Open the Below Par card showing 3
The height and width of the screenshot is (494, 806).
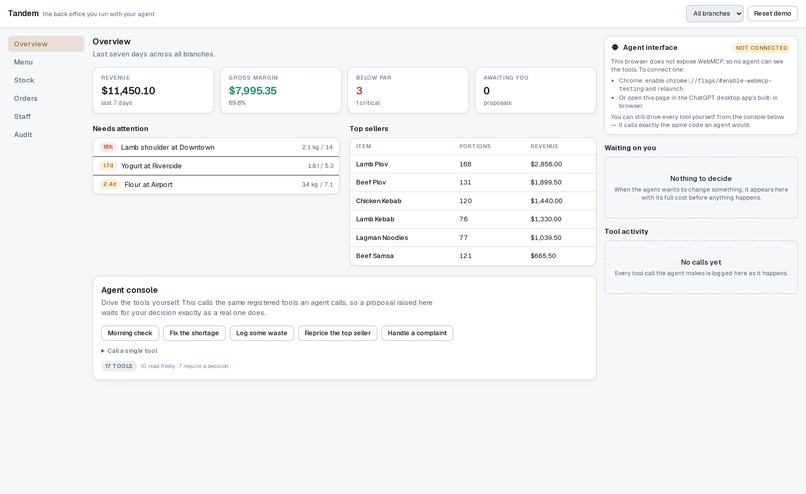408,90
